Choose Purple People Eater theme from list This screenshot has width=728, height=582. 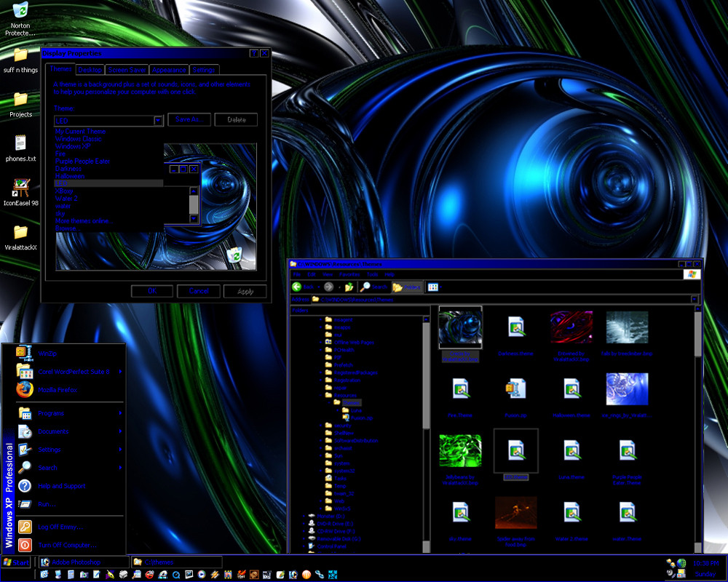click(82, 161)
